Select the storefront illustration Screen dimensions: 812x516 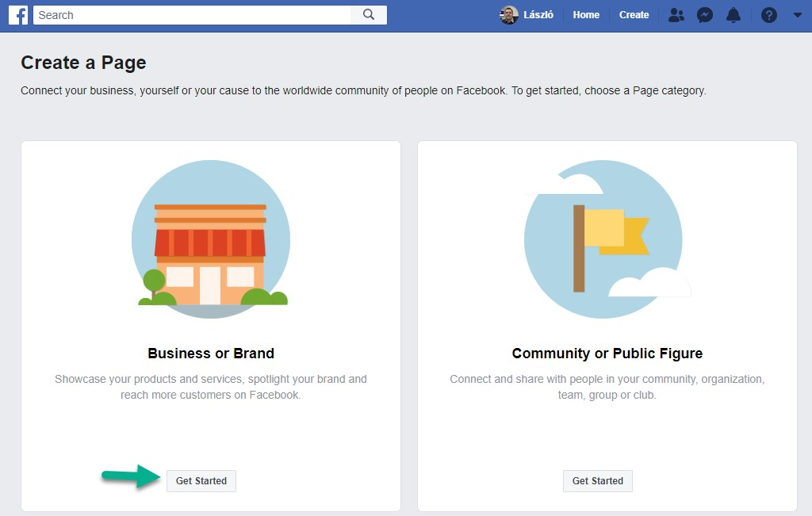click(211, 239)
